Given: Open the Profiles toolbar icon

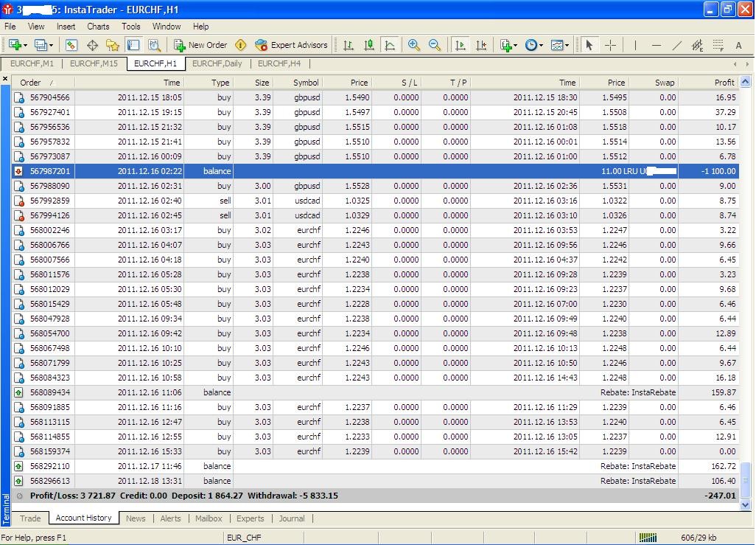Looking at the screenshot, I should 41,45.
